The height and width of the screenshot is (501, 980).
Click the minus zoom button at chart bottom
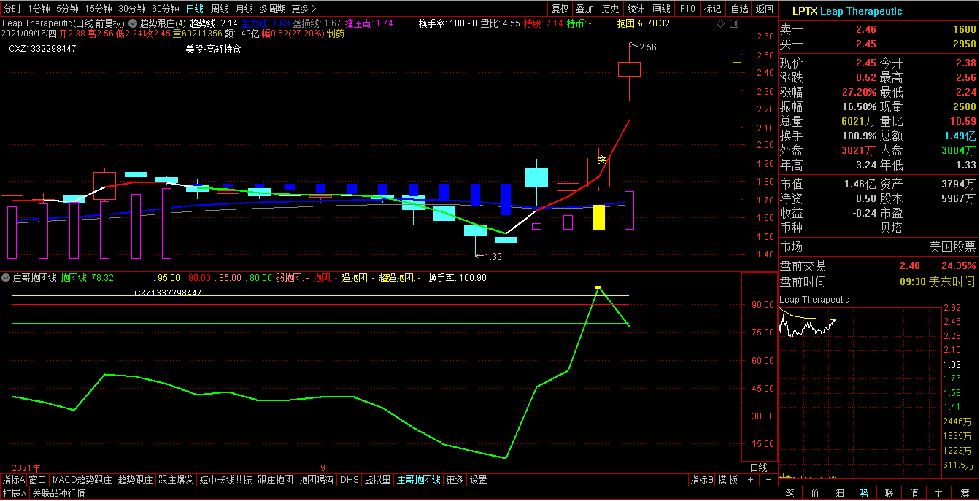[x=768, y=480]
